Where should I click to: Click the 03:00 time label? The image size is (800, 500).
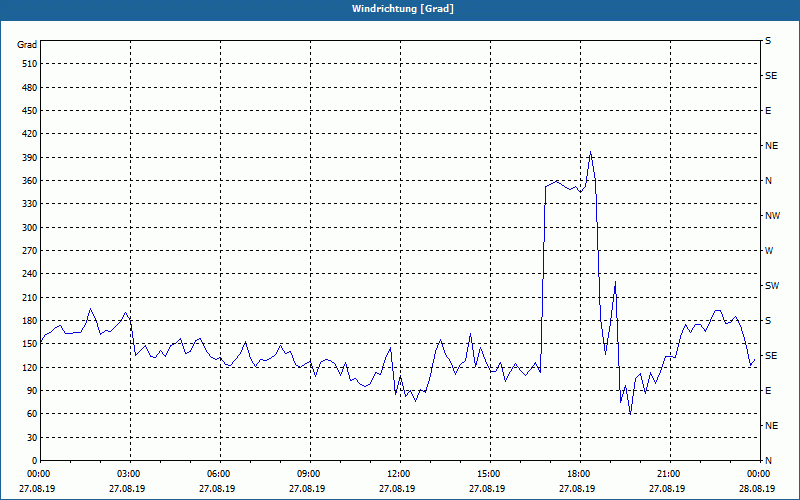tap(131, 473)
